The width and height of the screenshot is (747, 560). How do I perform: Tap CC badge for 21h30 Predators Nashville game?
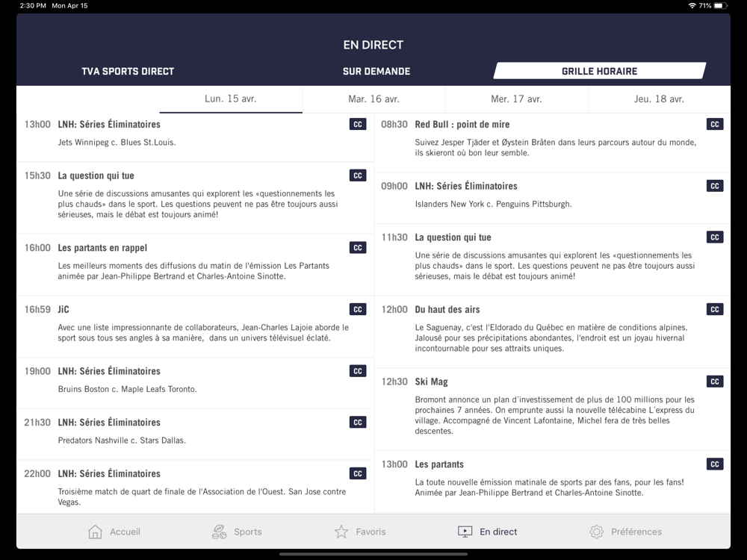[358, 423]
